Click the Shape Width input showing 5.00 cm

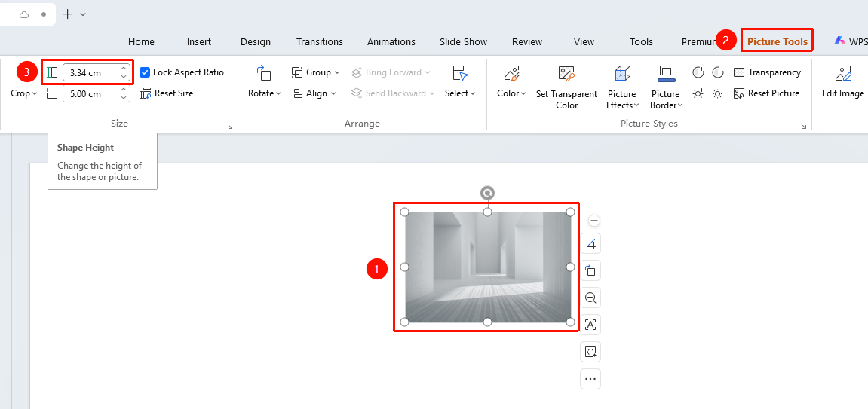point(91,93)
